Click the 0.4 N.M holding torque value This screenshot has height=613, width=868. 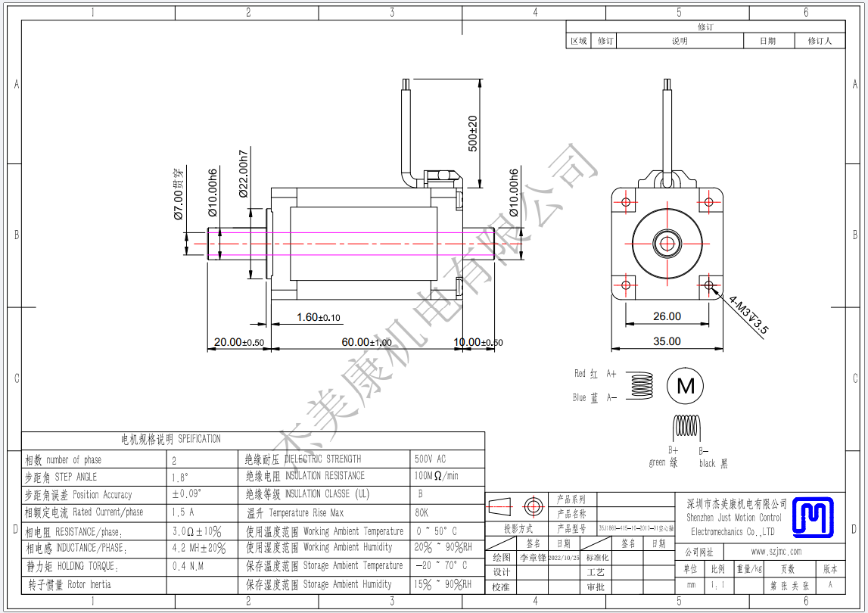[x=188, y=566]
